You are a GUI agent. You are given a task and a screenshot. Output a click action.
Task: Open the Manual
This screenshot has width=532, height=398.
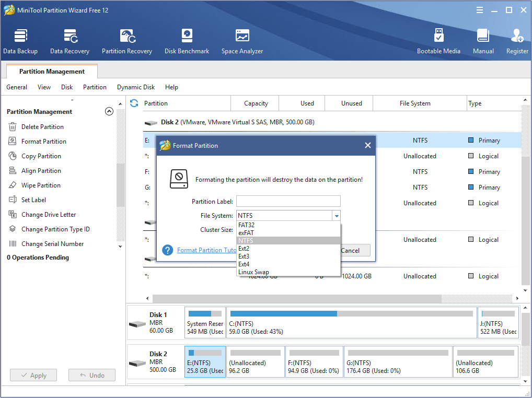[x=483, y=41]
